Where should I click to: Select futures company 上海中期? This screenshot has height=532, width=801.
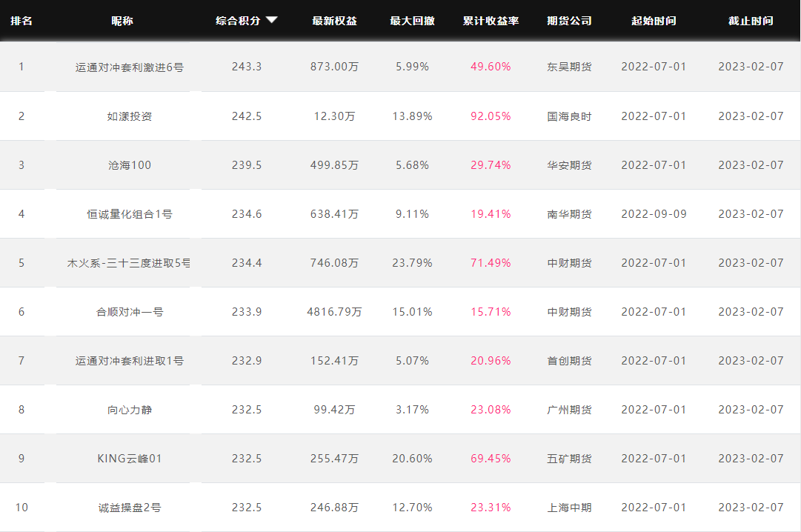point(569,508)
